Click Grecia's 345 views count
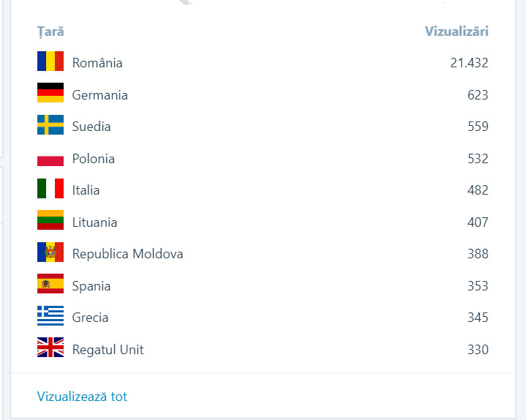 pyautogui.click(x=478, y=318)
